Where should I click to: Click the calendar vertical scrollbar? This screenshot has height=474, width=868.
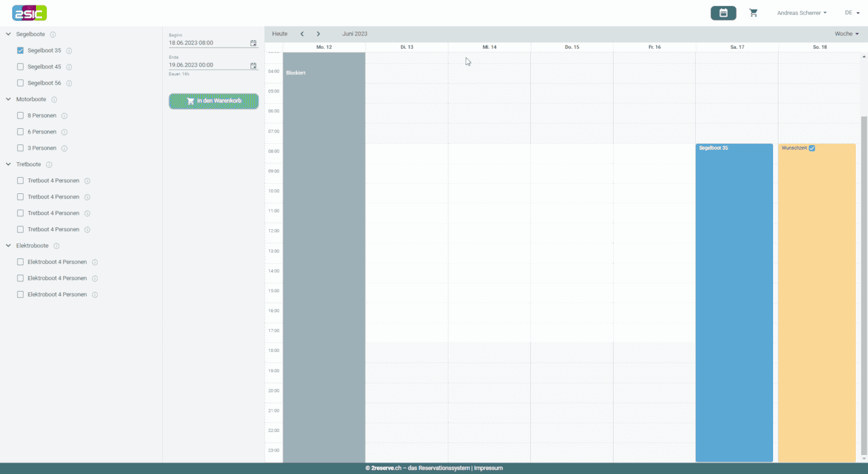[864, 285]
